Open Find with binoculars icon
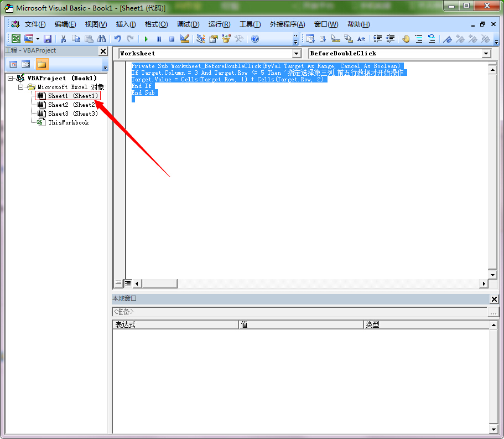 tap(102, 39)
